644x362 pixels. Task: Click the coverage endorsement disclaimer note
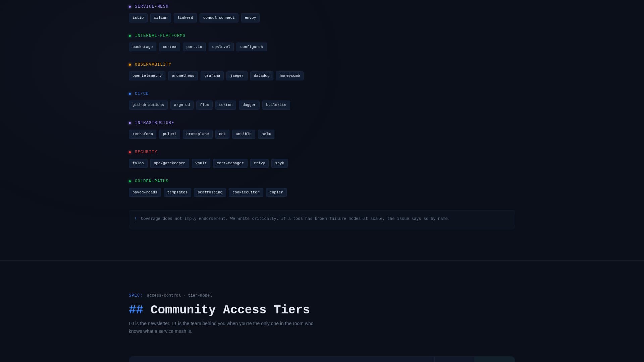pyautogui.click(x=322, y=219)
